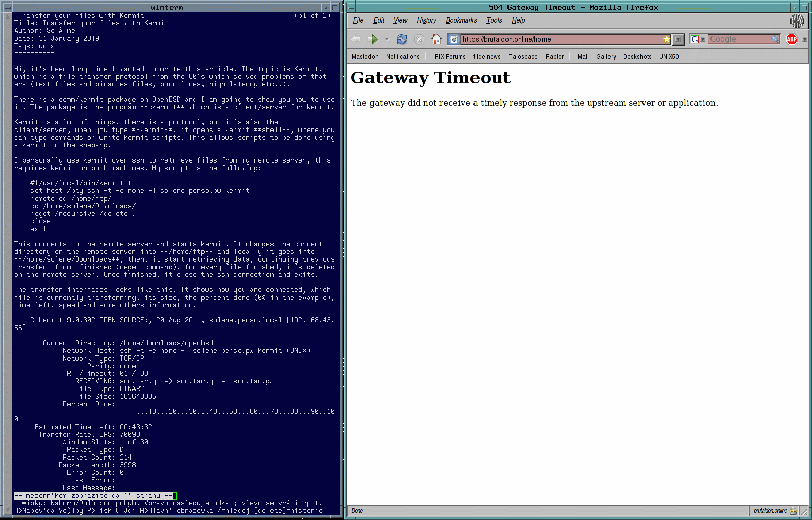Reload the current page
The width and height of the screenshot is (812, 520).
tap(402, 39)
